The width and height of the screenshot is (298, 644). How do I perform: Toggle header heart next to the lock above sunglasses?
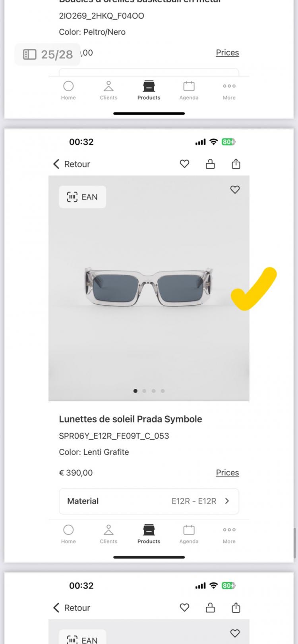click(x=184, y=164)
